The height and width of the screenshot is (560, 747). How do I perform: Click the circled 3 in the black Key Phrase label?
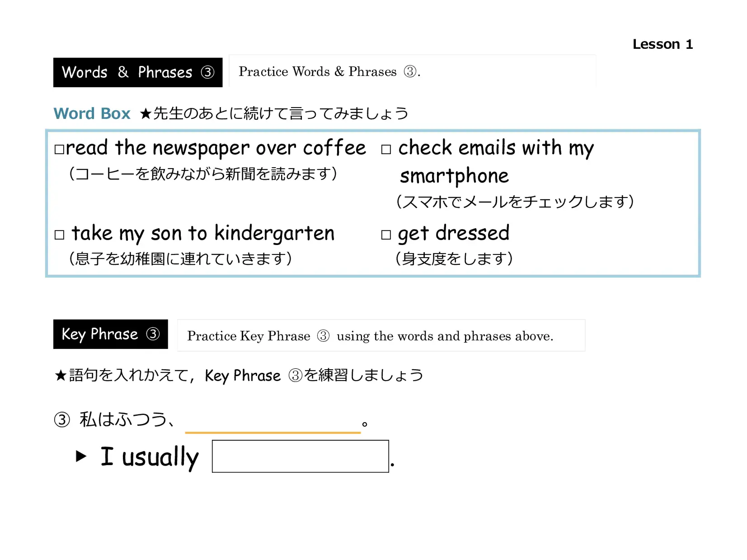pos(153,334)
